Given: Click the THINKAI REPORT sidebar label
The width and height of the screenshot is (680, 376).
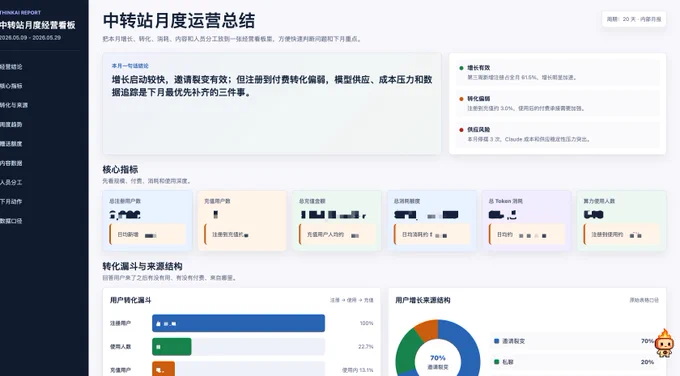Looking at the screenshot, I should tap(20, 13).
